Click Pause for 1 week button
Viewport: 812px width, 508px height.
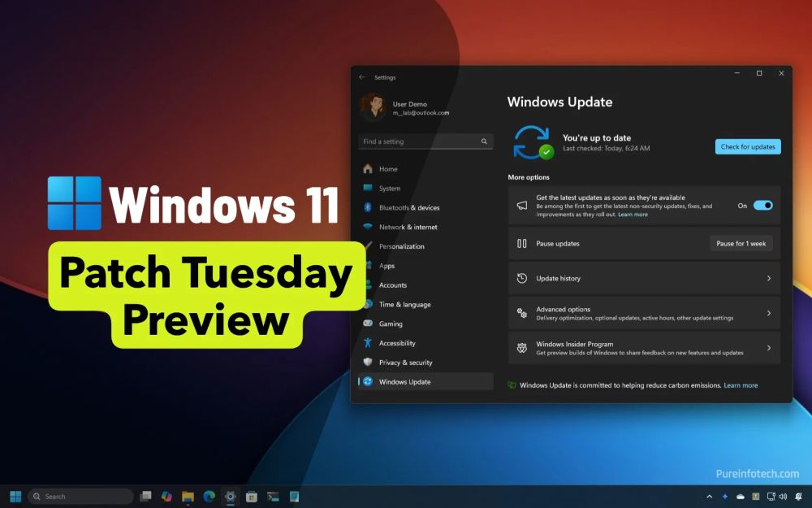(741, 244)
